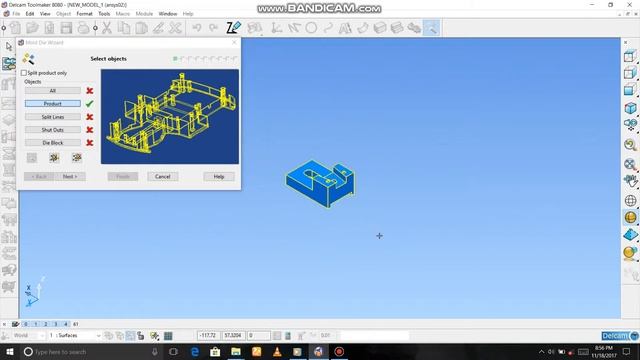Open the Edit menu
Viewport: 640px width, 360px height.
click(x=30, y=13)
